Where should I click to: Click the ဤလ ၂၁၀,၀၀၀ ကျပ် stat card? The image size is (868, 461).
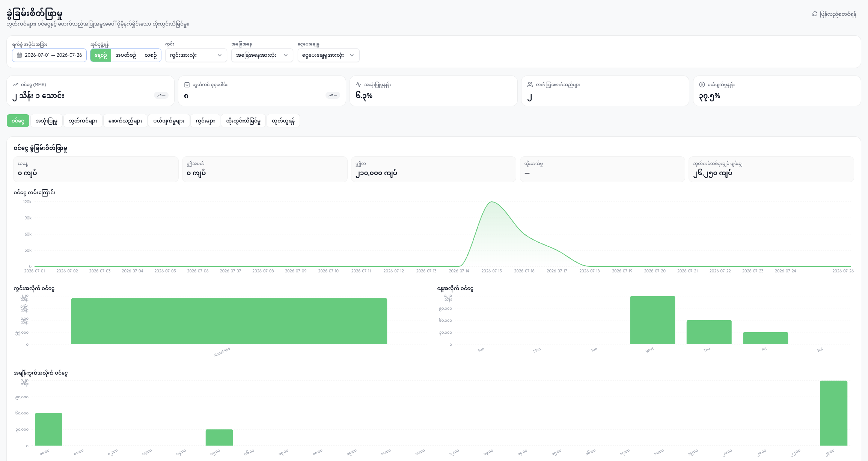coord(434,169)
